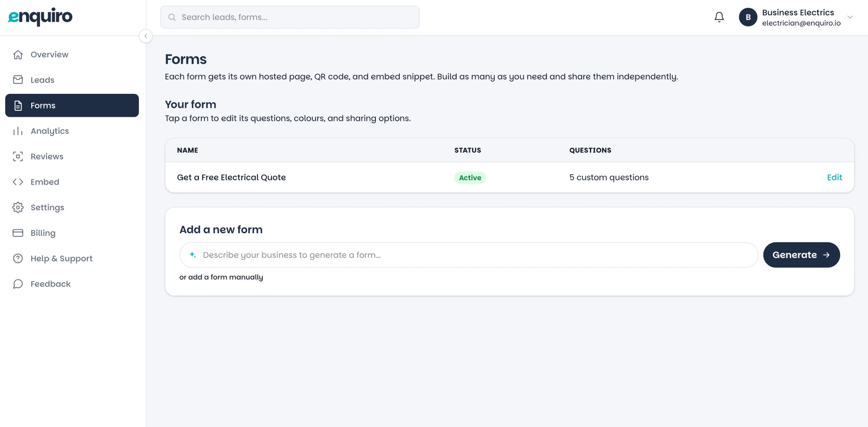Open notifications bell
This screenshot has width=868, height=427.
coord(719,17)
